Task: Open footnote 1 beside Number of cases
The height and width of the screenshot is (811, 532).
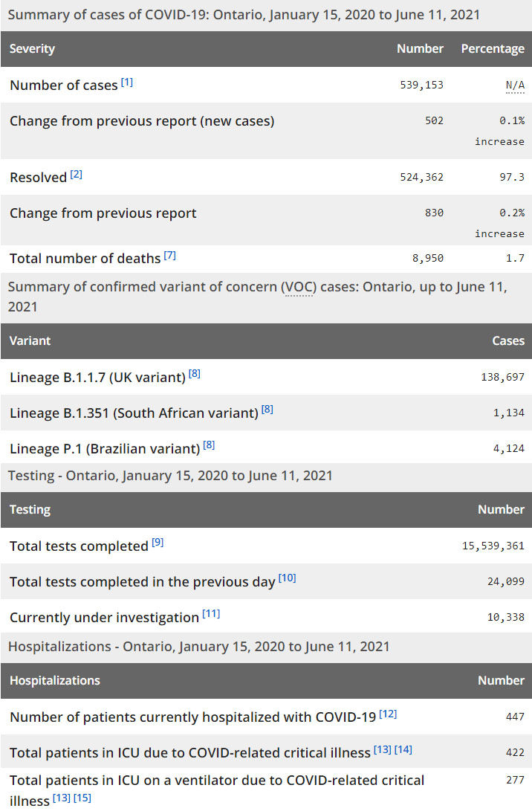Action: tap(127, 83)
